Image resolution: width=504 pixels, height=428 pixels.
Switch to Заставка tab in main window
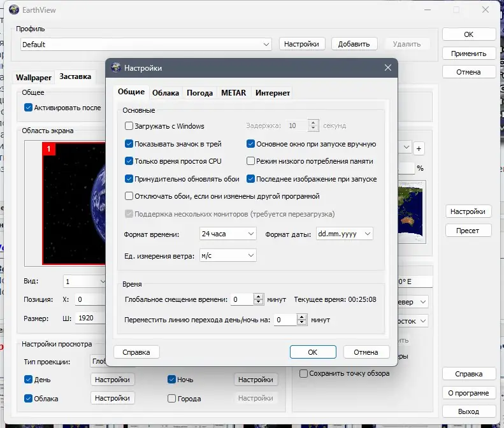75,76
